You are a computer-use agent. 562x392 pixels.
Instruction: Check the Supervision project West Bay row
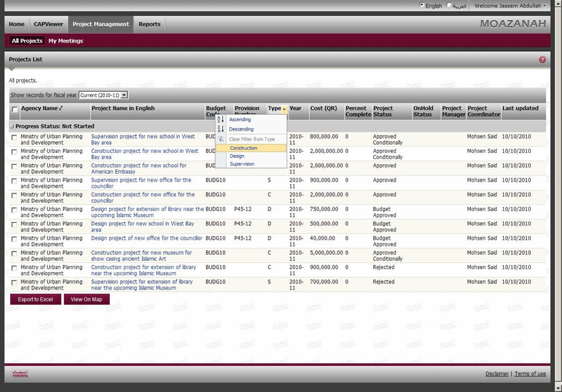(x=14, y=137)
